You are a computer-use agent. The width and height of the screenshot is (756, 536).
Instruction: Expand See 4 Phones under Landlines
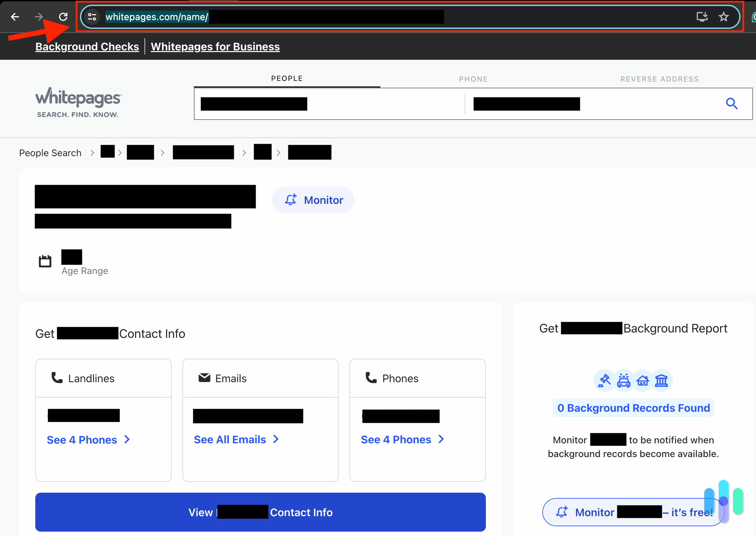tap(88, 439)
